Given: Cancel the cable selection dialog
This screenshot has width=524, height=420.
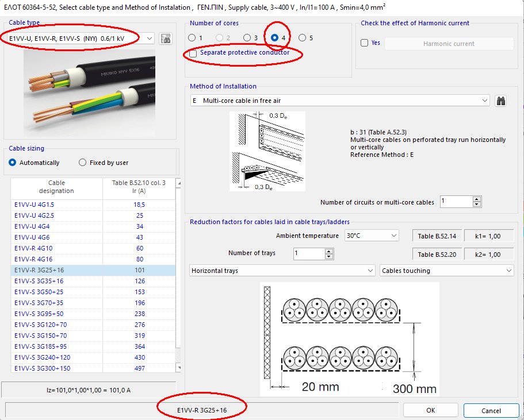Looking at the screenshot, I should tap(491, 410).
